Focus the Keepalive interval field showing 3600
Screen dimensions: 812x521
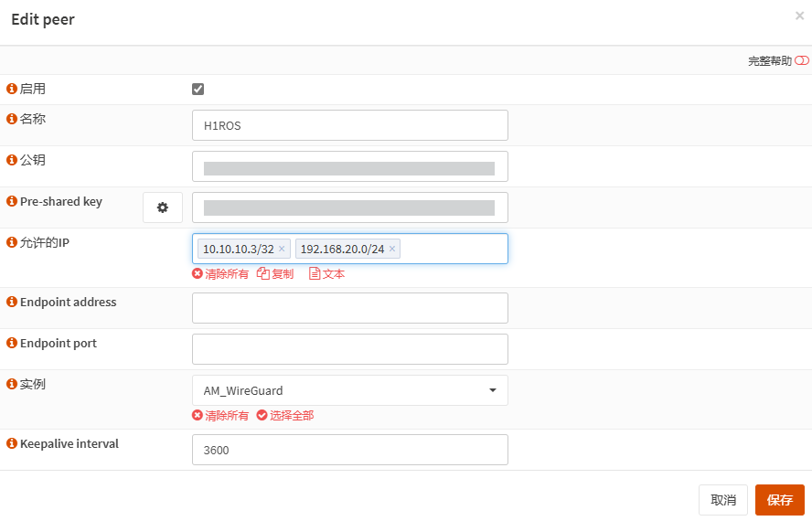[349, 450]
